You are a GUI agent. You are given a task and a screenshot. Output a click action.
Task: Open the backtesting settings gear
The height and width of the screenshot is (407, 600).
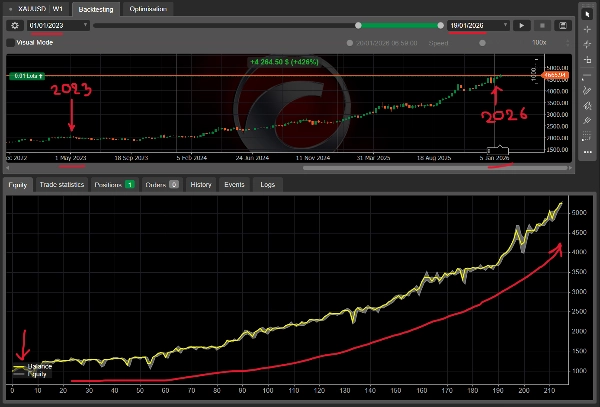coord(13,24)
